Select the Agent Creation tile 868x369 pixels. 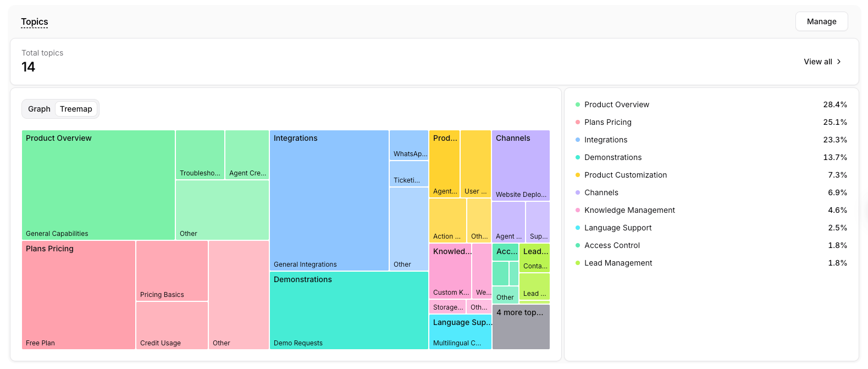tap(247, 155)
